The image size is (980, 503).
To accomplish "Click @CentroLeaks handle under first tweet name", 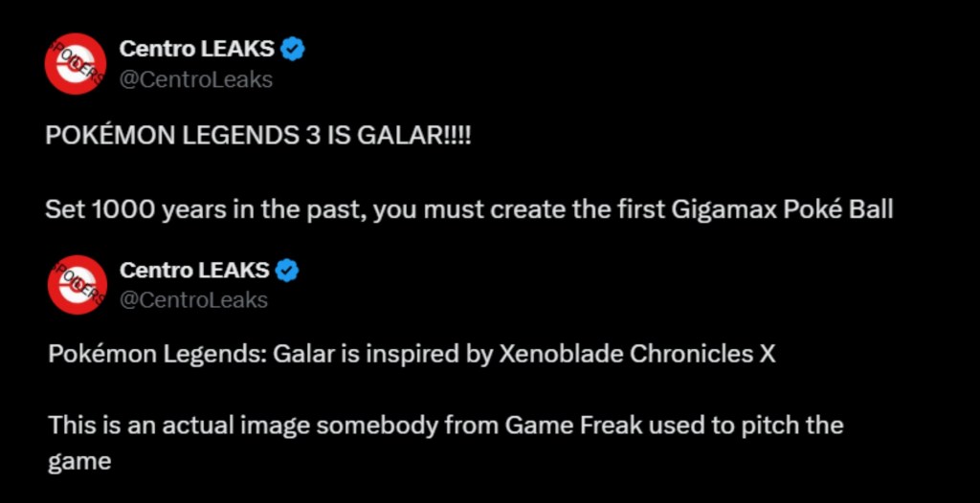I will pyautogui.click(x=195, y=79).
